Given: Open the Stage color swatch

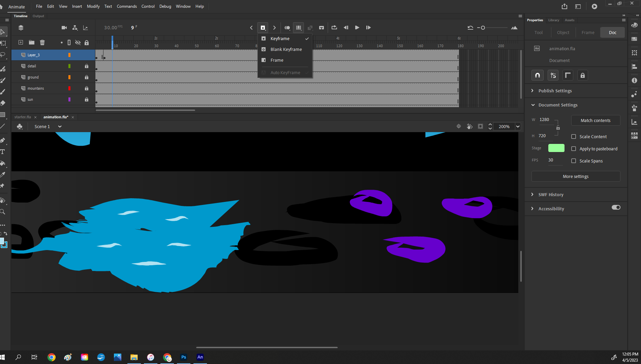Looking at the screenshot, I should click(556, 148).
